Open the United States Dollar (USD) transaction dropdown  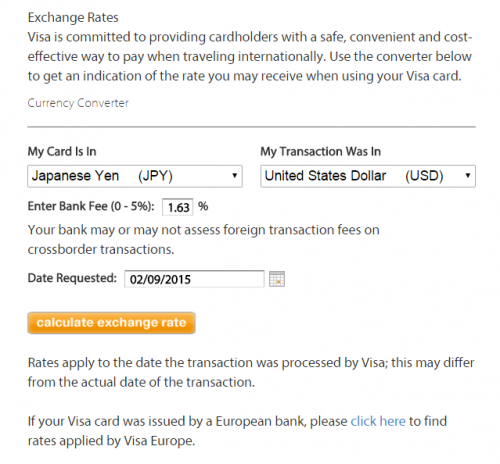tap(368, 176)
